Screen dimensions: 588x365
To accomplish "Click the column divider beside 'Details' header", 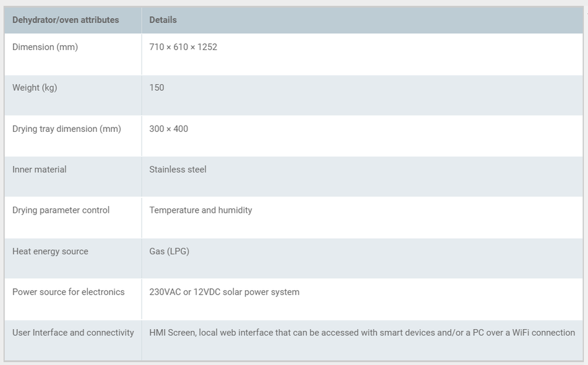I will point(142,20).
